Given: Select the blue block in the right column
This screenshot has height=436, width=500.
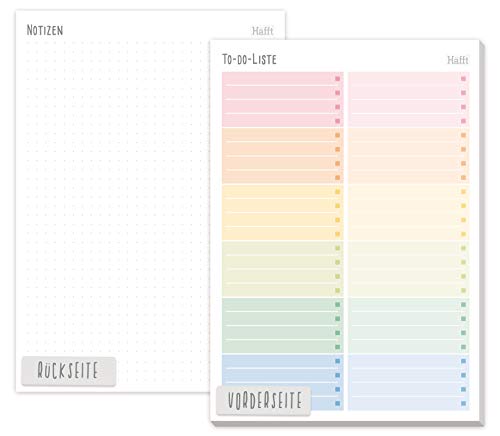Looking at the screenshot, I should click(409, 382).
